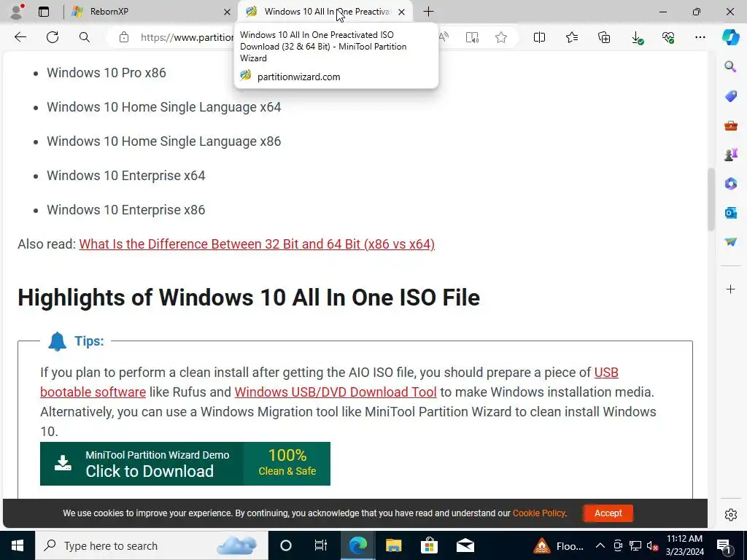Open the Cookie Policy link
The image size is (747, 560).
pos(539,513)
